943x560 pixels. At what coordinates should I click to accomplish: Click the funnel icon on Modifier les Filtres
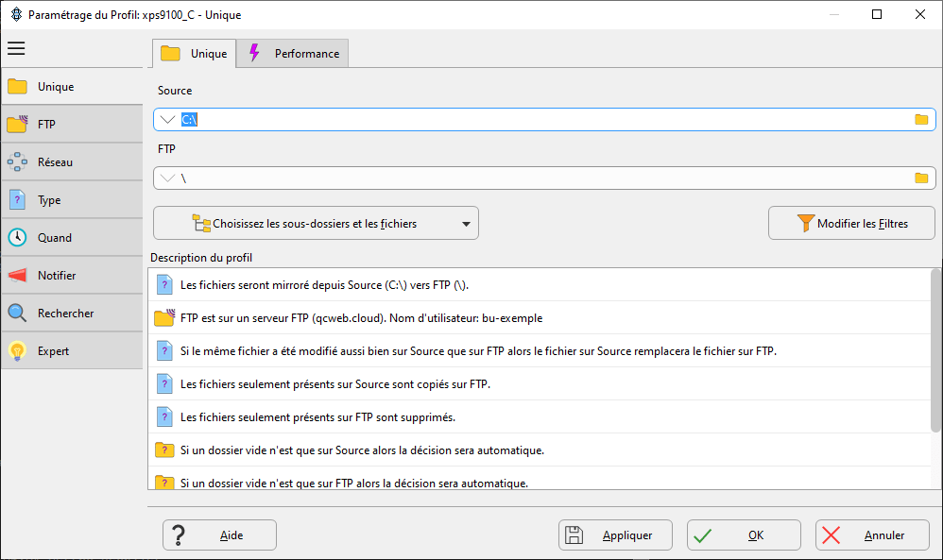(805, 223)
